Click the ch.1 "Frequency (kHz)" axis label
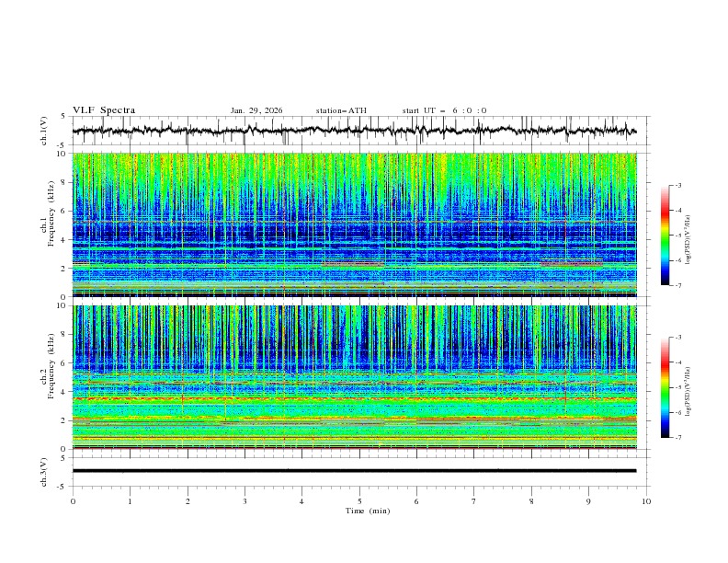Image resolution: width=728 pixels, height=563 pixels. pyautogui.click(x=51, y=215)
